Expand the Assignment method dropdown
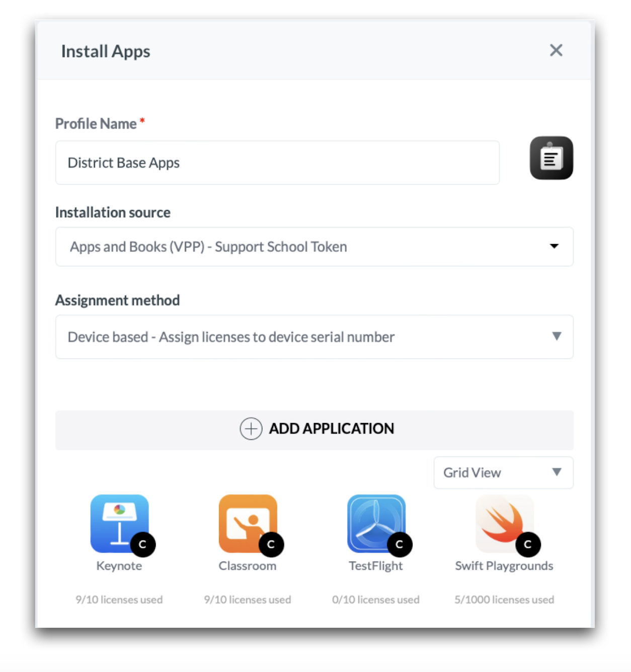 [x=314, y=337]
